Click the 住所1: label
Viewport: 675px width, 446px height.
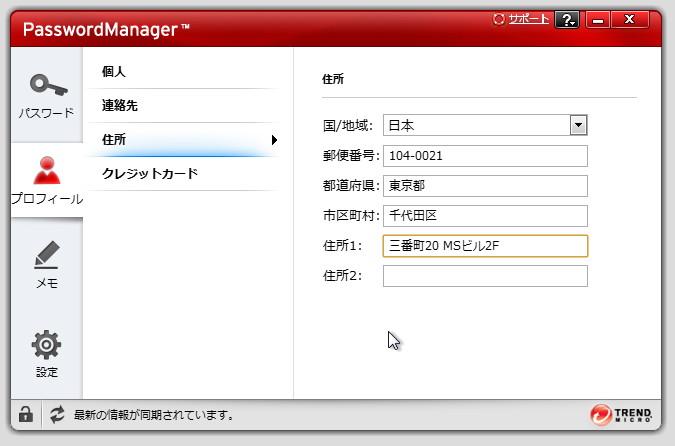pos(342,245)
